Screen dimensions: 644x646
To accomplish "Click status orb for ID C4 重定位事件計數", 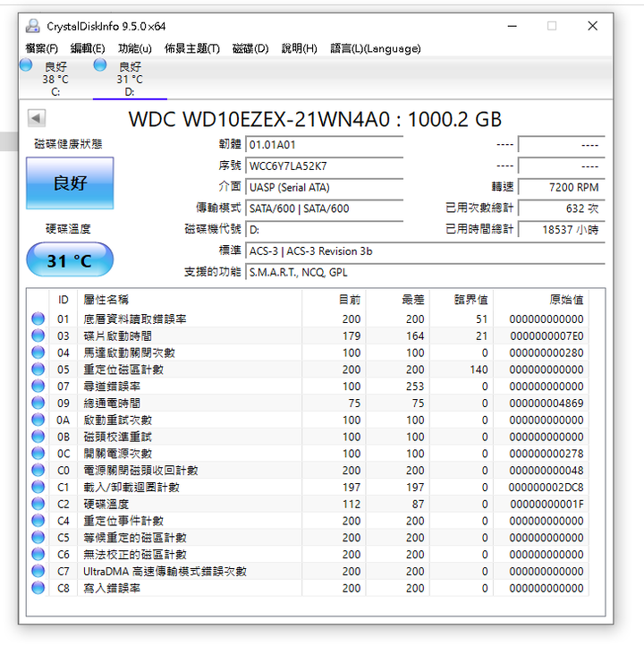I will tap(38, 521).
